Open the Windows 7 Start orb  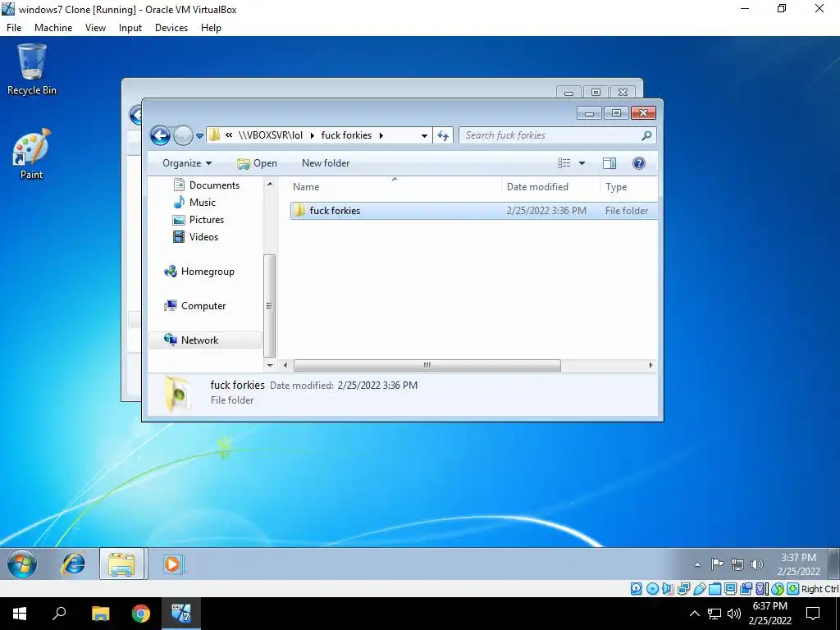point(22,564)
